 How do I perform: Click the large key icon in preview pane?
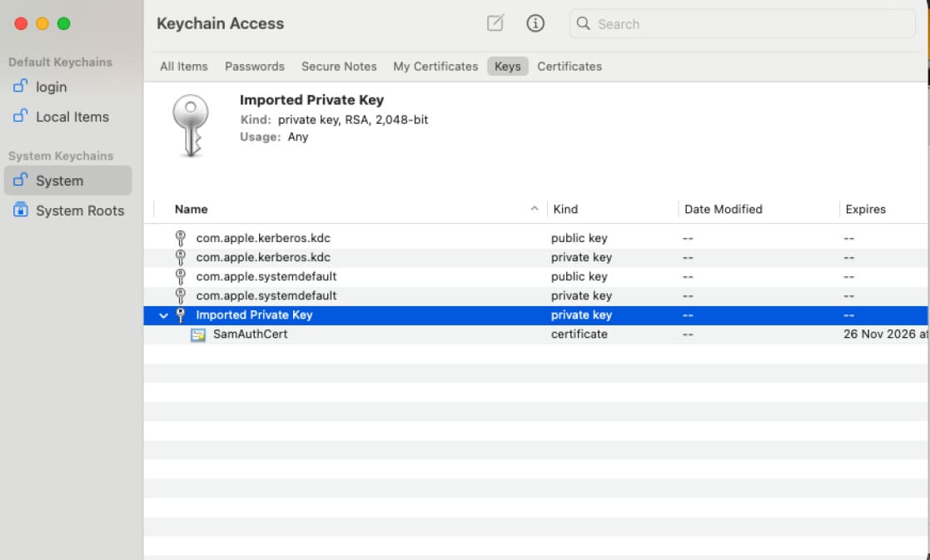coord(190,125)
